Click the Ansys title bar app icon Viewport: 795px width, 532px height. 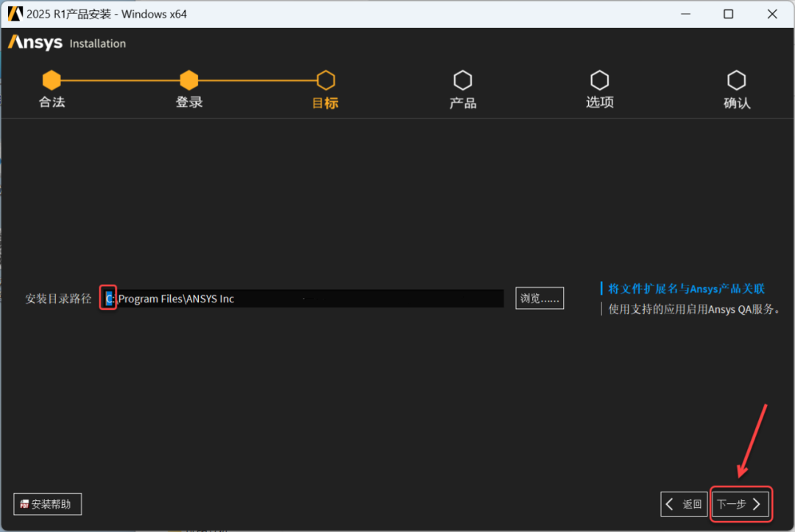click(15, 14)
